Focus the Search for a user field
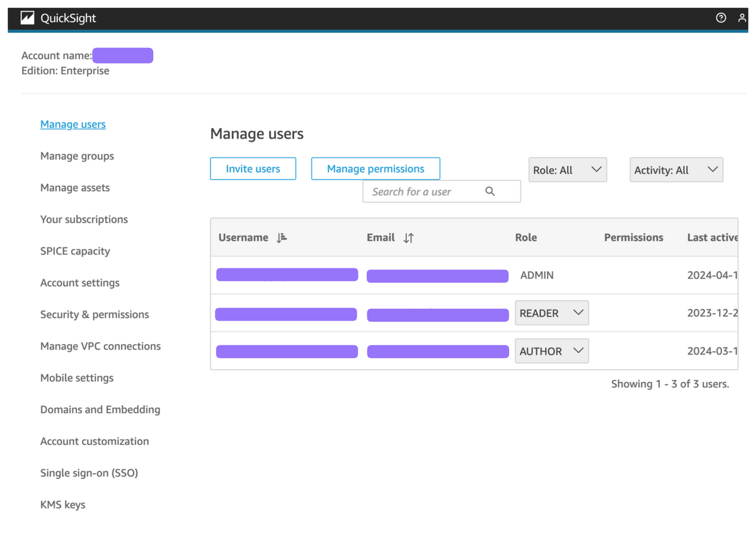 pyautogui.click(x=442, y=192)
